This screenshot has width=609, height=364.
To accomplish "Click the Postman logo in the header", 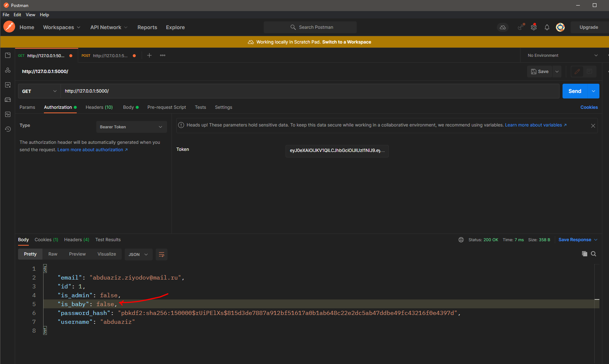I will click(x=9, y=27).
